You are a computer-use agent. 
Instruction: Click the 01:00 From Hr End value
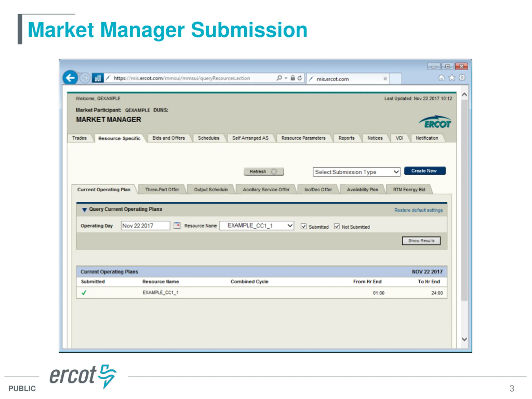click(379, 293)
